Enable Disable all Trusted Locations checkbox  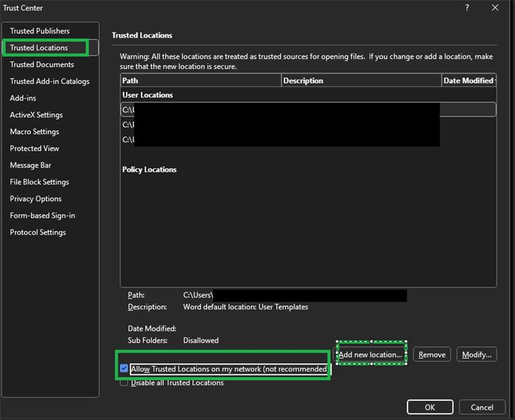tap(124, 382)
